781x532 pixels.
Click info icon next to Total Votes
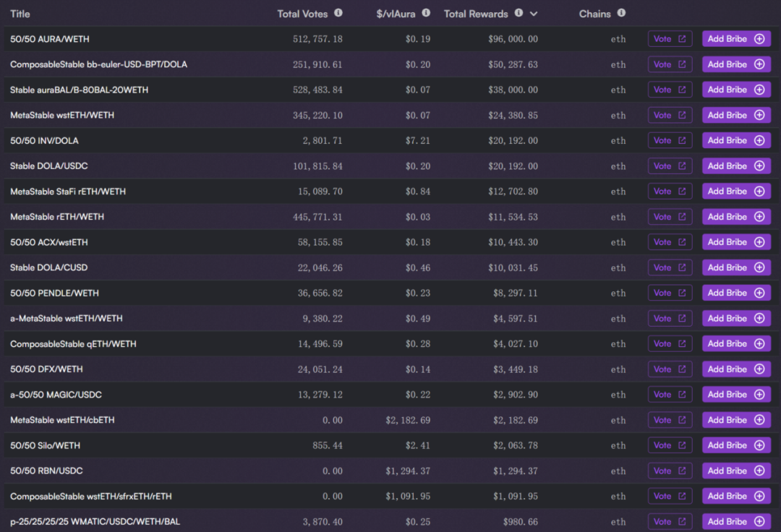pos(338,13)
